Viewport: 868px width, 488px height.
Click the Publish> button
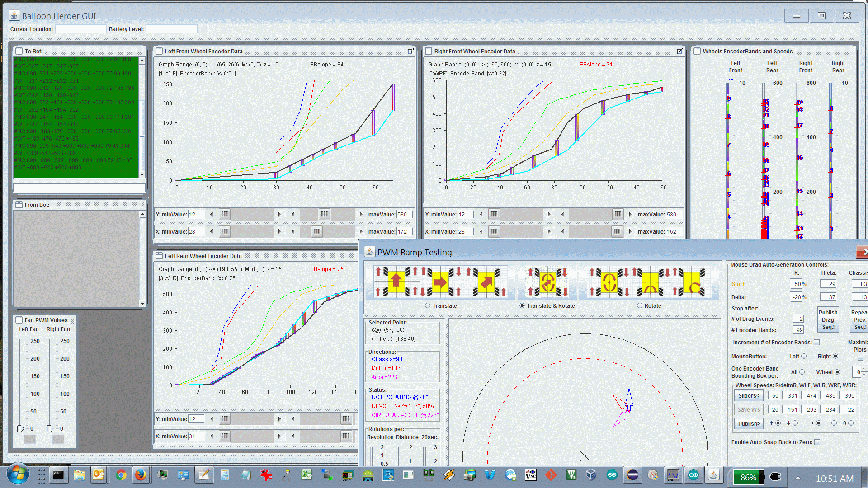pyautogui.click(x=749, y=424)
